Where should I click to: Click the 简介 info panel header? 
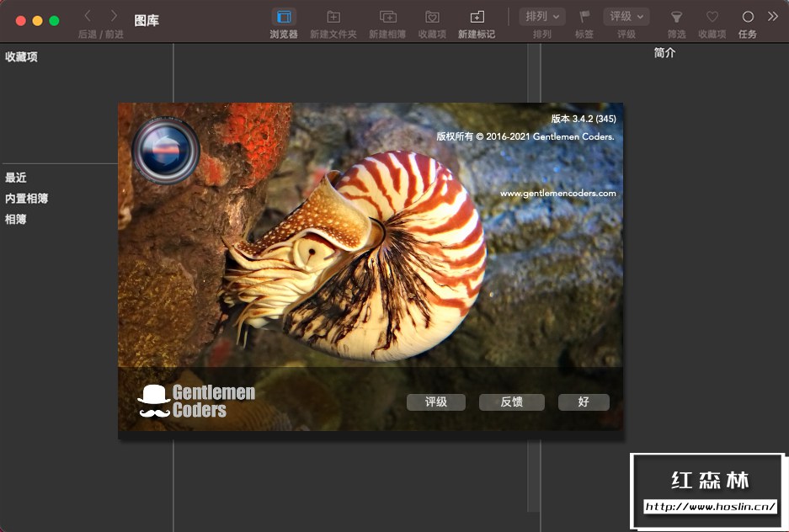[664, 53]
